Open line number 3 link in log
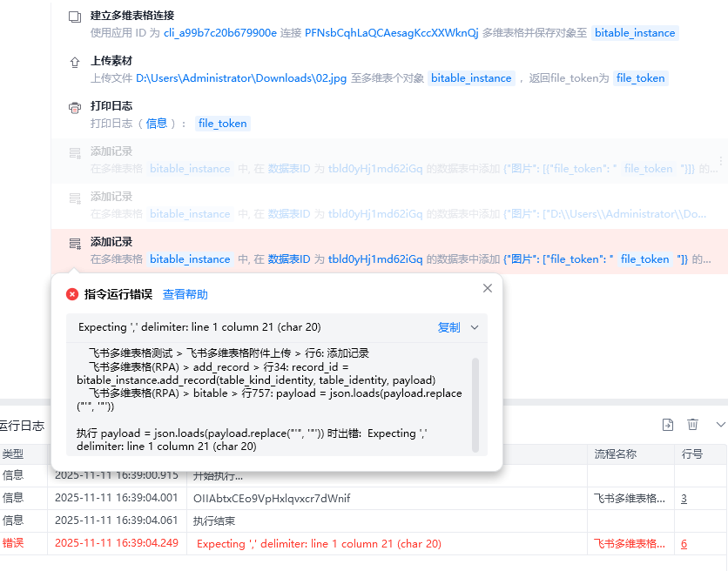Screen dimensions: 728x571 (684, 499)
